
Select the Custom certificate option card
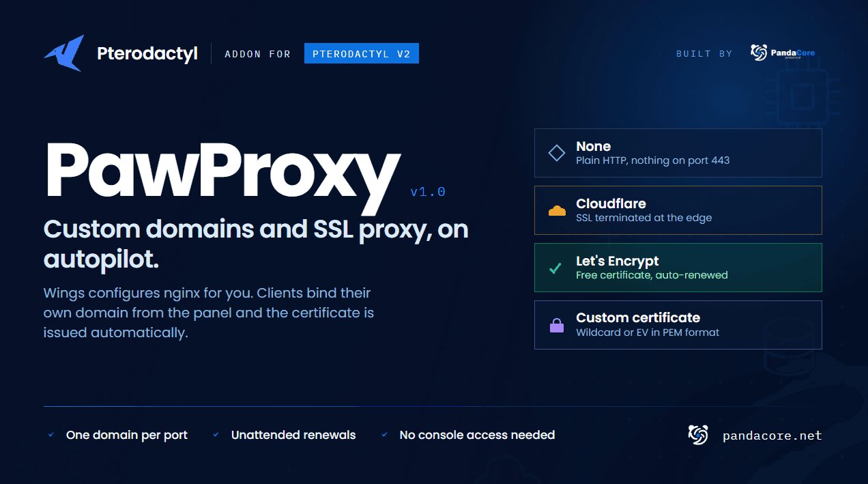(x=678, y=325)
